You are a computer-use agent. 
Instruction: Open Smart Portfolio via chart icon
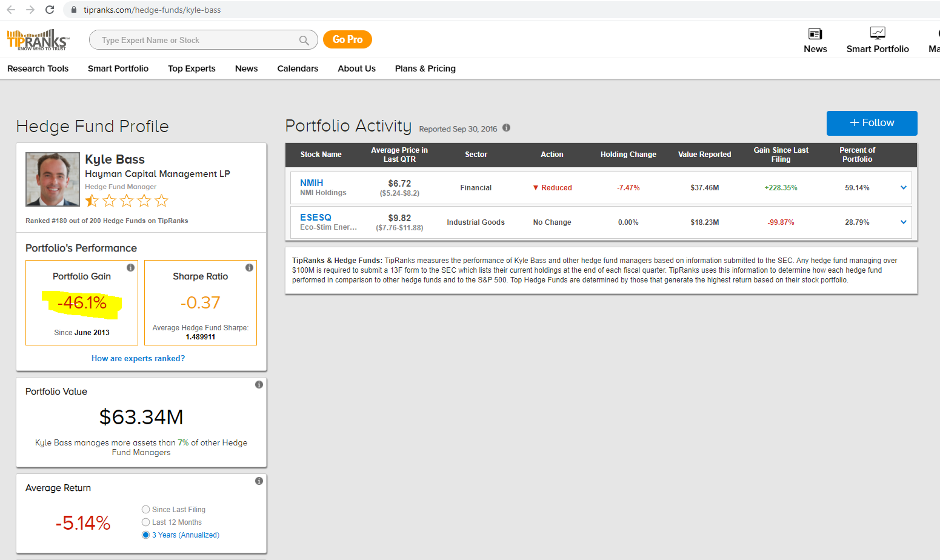tap(878, 33)
